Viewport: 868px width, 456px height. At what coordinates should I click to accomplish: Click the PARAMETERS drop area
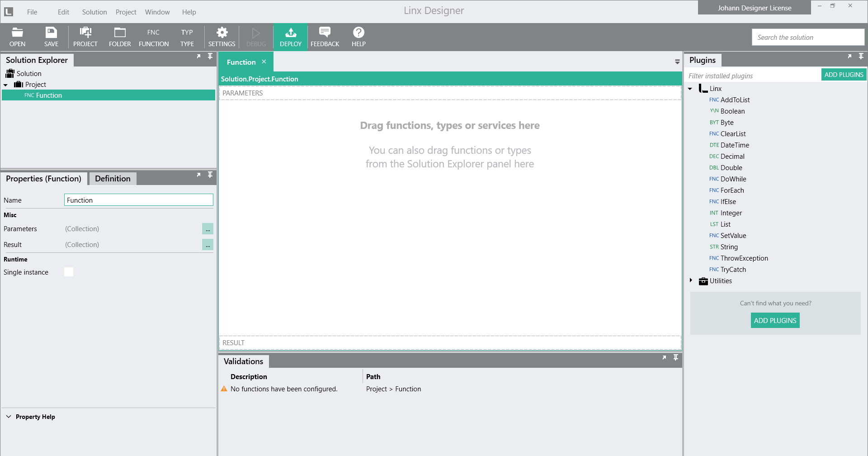pos(450,93)
